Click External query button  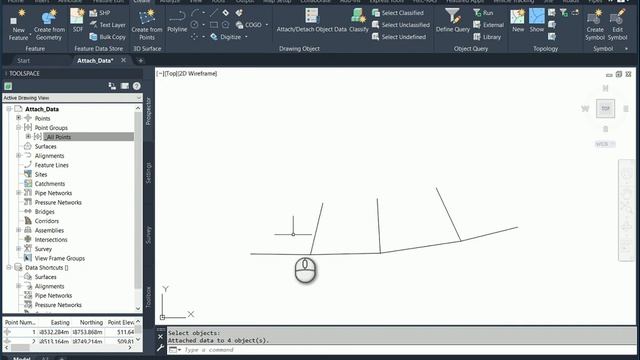pyautogui.click(x=489, y=25)
